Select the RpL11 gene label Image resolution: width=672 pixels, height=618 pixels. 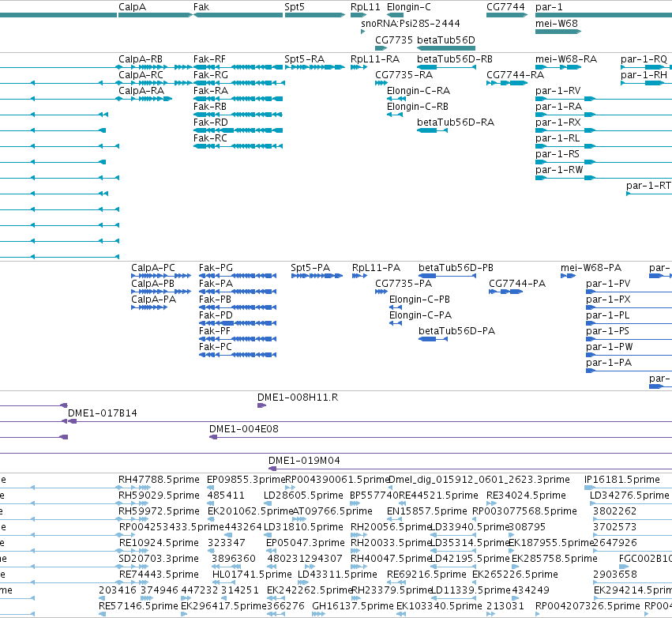(365, 7)
